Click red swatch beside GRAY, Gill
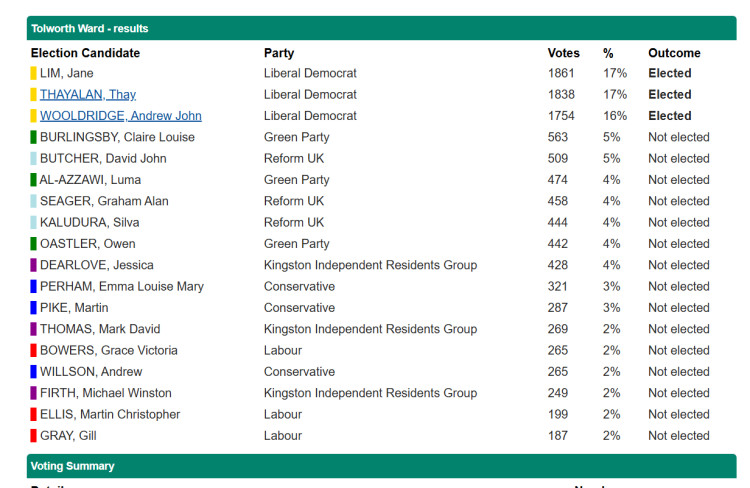 (33, 436)
